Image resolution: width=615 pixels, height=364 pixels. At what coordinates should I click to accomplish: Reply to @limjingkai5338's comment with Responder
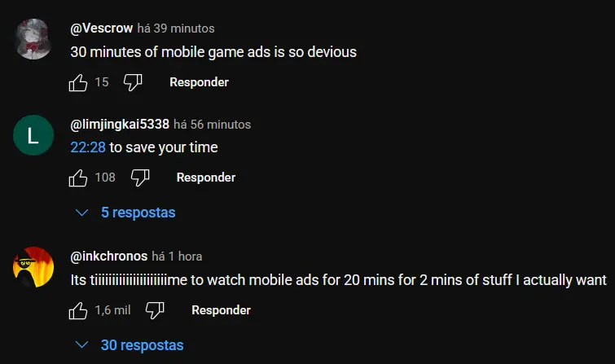[206, 178]
